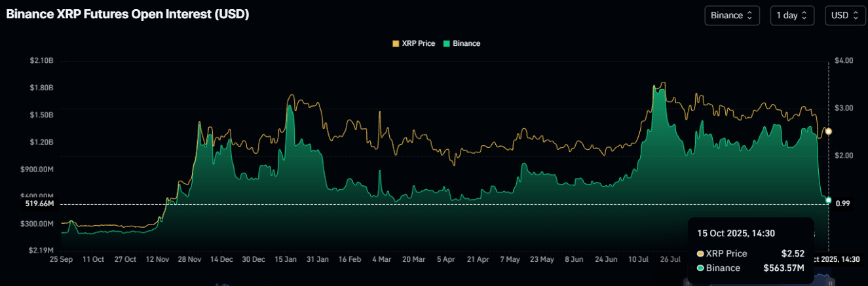Open the USD currency dropdown

click(x=844, y=15)
